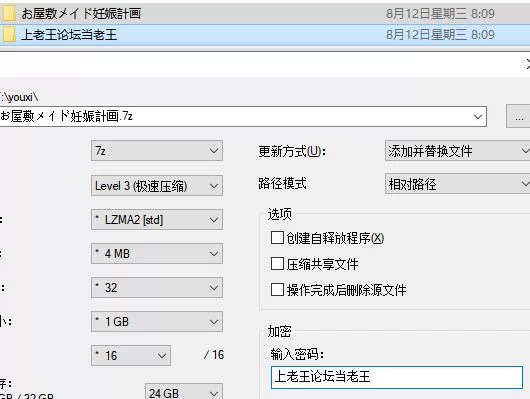Open the 16 CPU threads dropdown
The height and width of the screenshot is (399, 530).
pyautogui.click(x=131, y=355)
